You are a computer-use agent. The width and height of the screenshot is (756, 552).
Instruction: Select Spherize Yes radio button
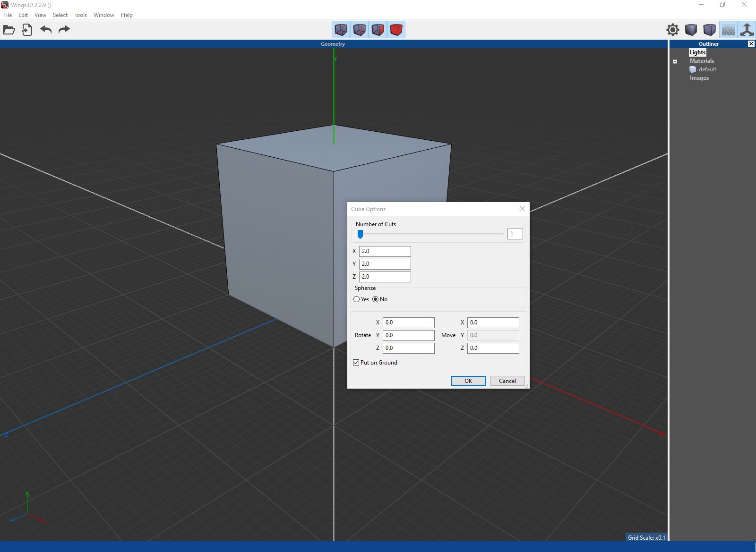click(x=357, y=299)
